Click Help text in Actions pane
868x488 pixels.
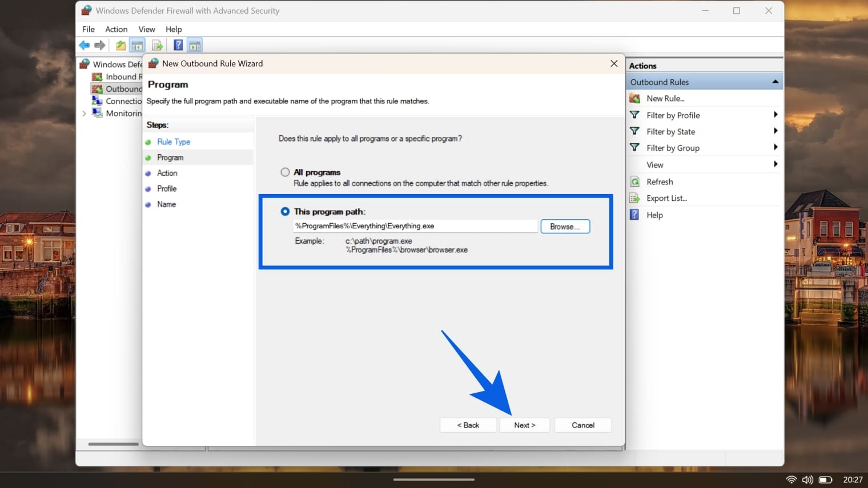tap(654, 215)
